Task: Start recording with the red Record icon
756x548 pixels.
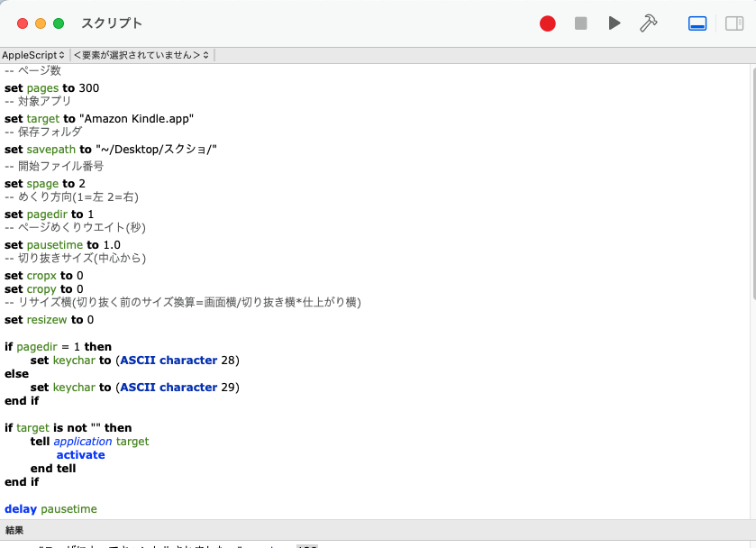Action: click(x=547, y=23)
